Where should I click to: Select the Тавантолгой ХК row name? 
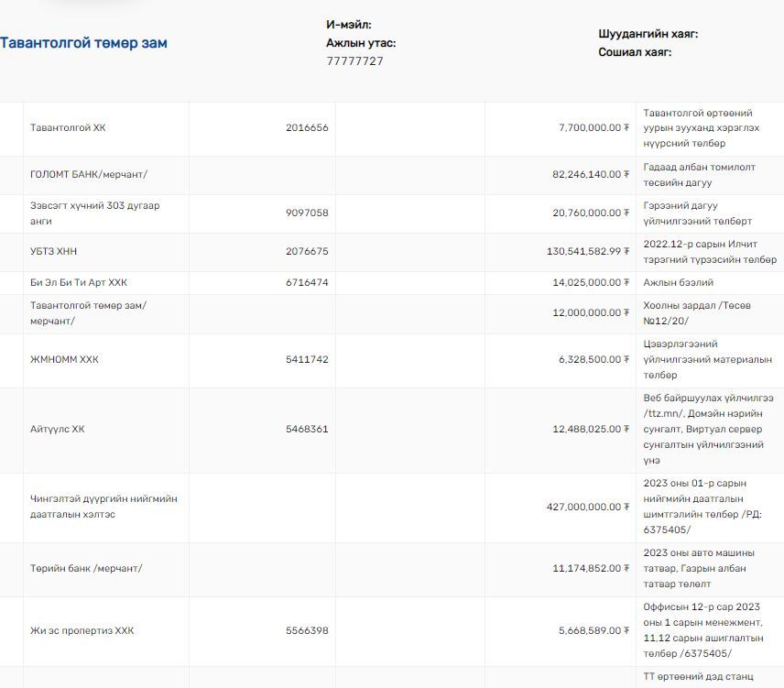coord(68,128)
